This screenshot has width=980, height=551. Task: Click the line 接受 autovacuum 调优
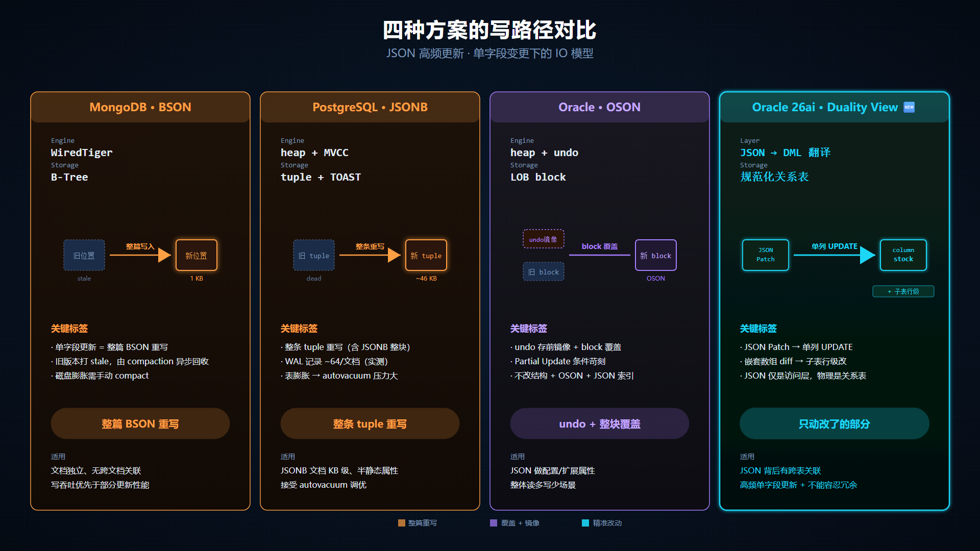pos(324,485)
